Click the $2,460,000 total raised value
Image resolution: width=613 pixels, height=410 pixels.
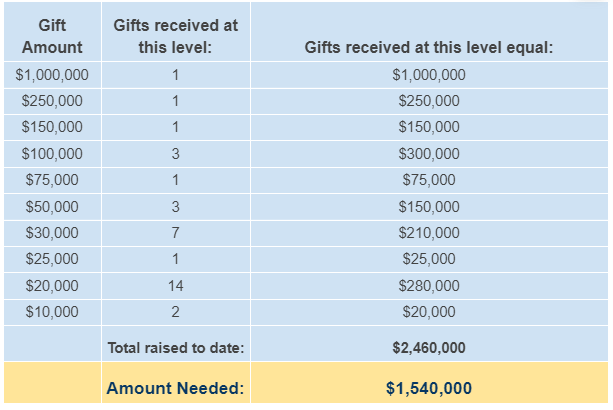(429, 347)
